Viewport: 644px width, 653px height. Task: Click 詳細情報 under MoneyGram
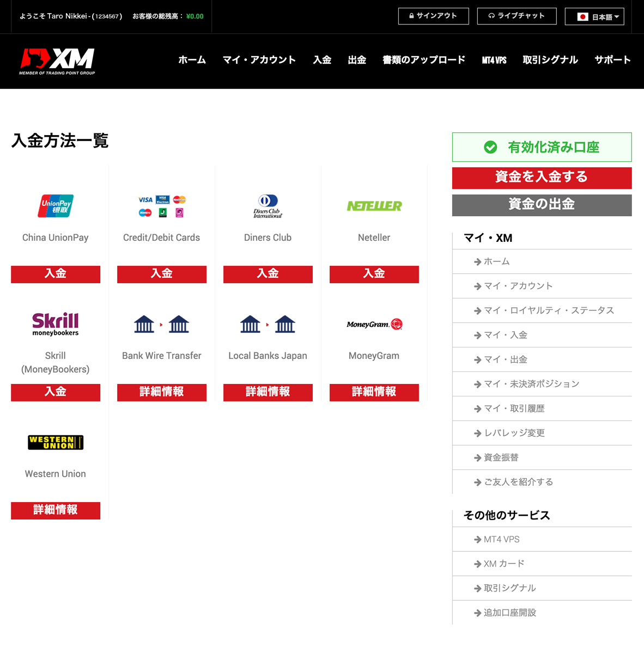[x=374, y=392]
